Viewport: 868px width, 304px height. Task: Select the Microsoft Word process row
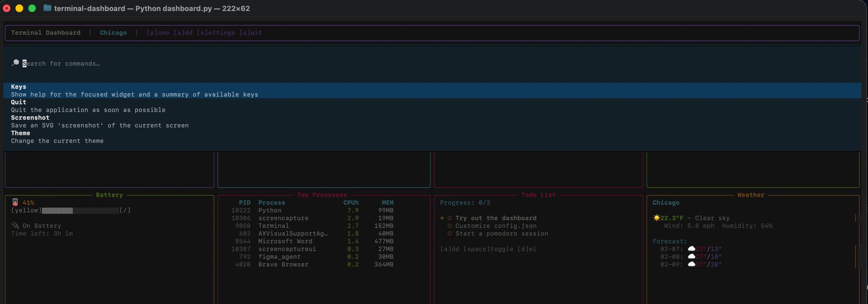(312, 241)
